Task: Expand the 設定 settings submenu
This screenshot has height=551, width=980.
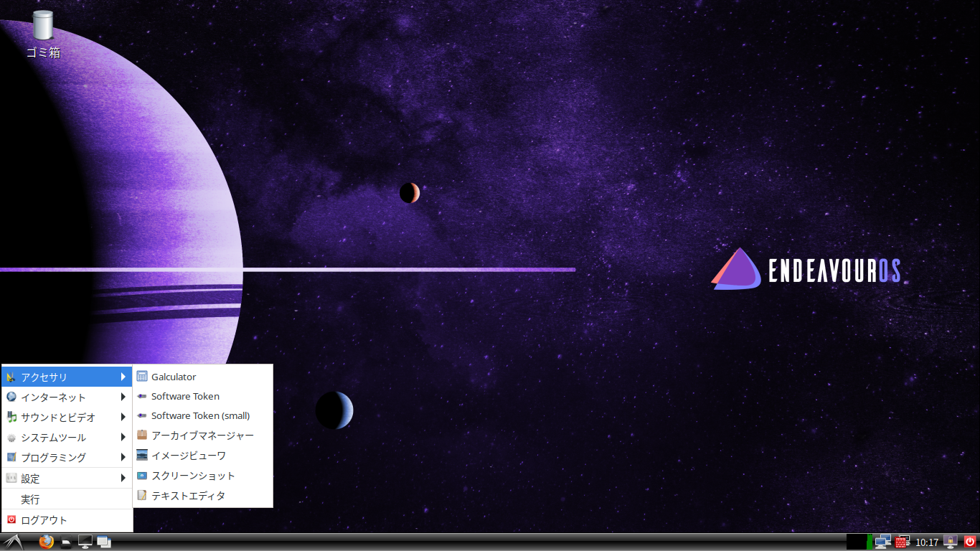Action: 67,478
